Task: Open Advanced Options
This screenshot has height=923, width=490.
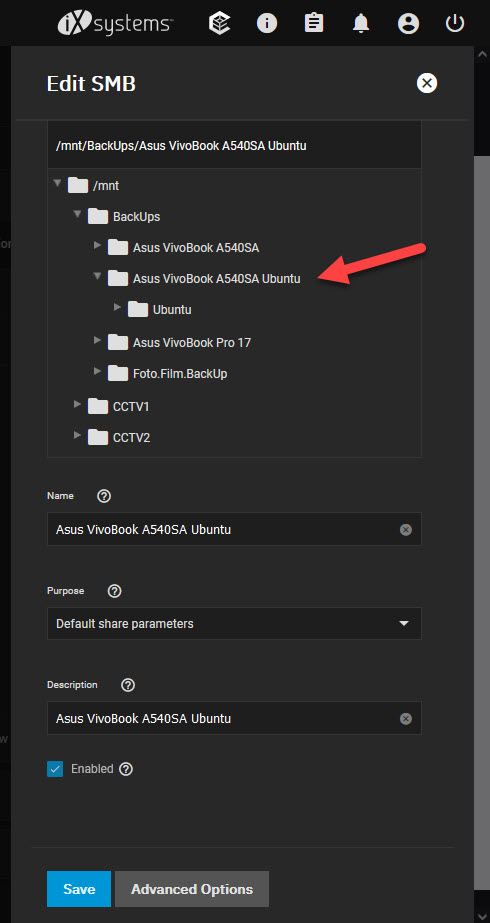Action: (x=192, y=889)
